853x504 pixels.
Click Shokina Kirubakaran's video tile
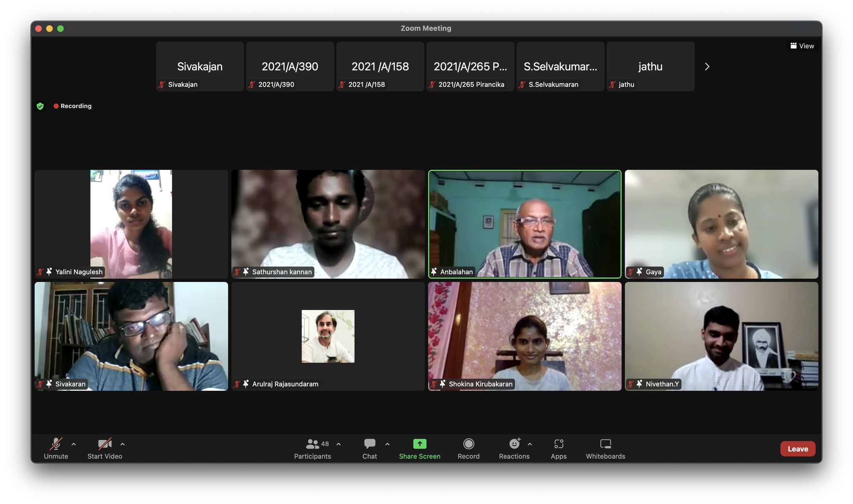point(525,336)
